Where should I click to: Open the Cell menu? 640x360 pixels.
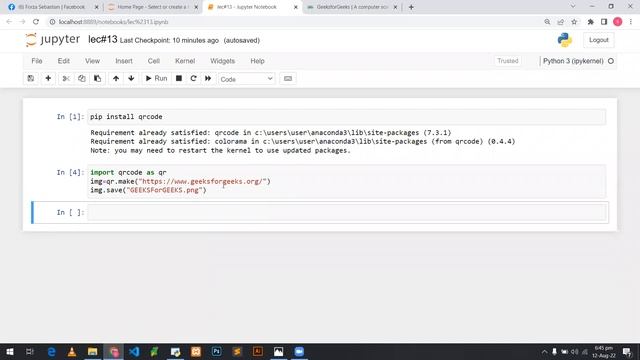coord(153,61)
